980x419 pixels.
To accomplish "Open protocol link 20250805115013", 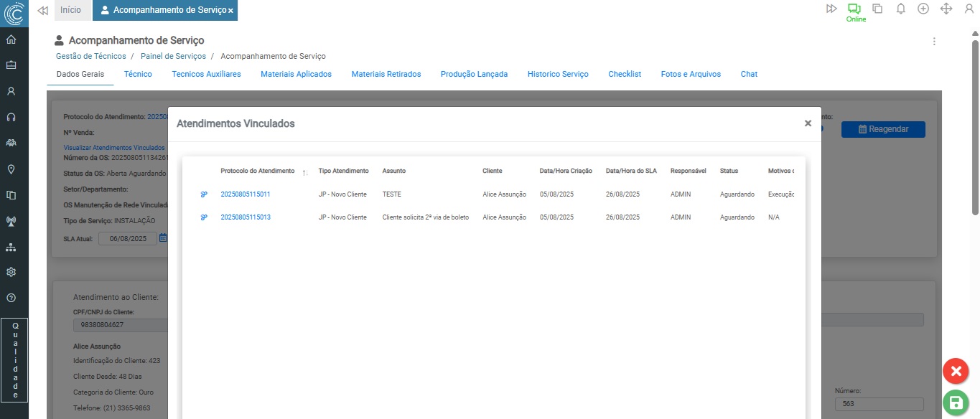I will [246, 217].
